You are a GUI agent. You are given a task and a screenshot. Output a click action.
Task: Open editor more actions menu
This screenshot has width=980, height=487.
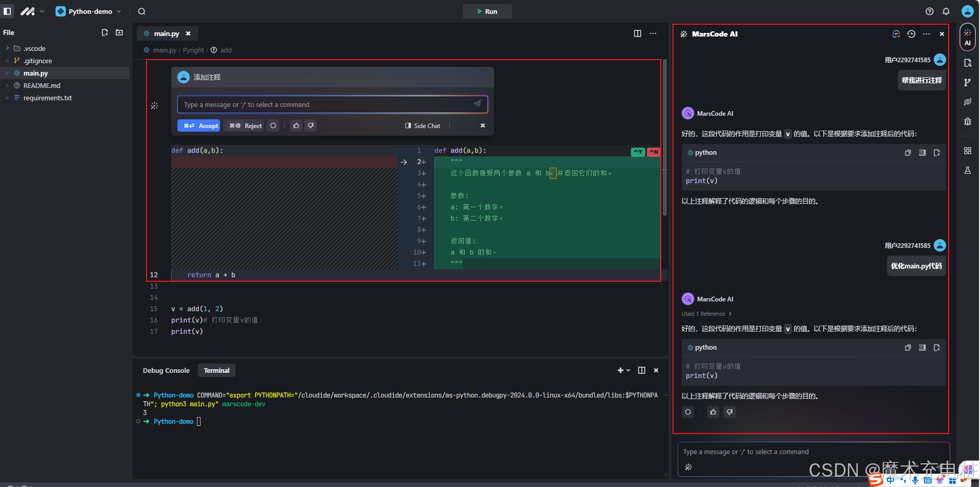click(653, 33)
